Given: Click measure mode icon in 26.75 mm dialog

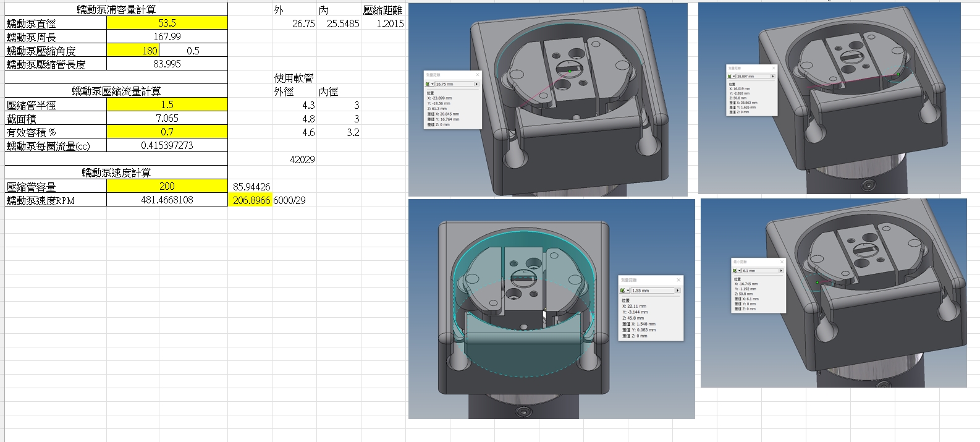Looking at the screenshot, I should 428,84.
